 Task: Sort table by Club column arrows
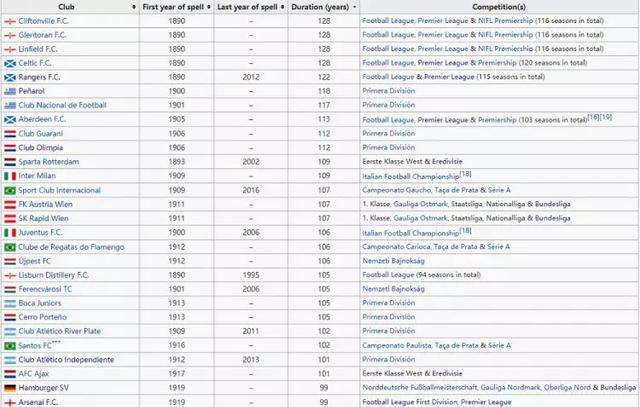134,7
